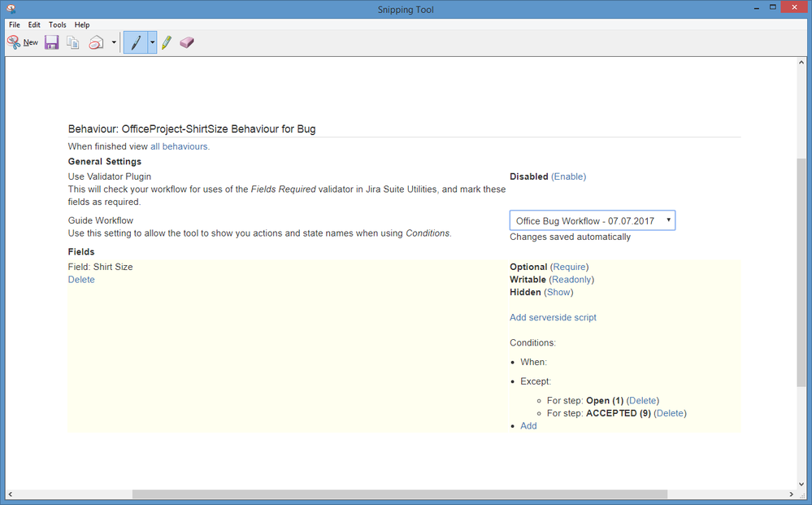Click the Snipping Tool title bar icon
Image resolution: width=812 pixels, height=505 pixels.
click(11, 9)
